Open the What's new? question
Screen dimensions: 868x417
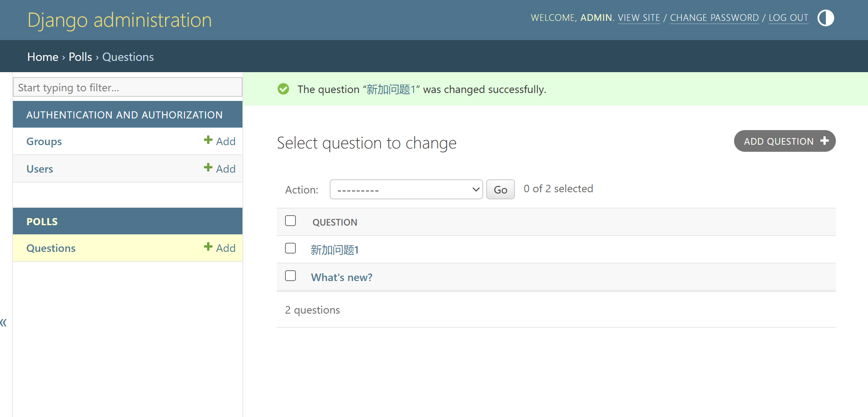[x=341, y=277]
